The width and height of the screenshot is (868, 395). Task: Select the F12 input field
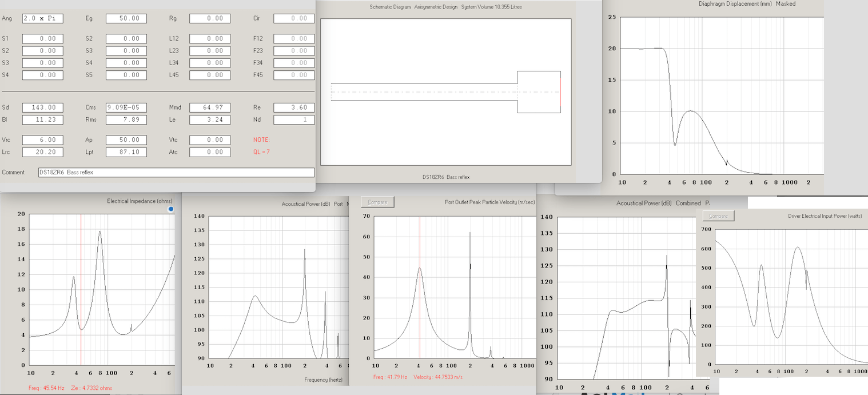click(x=294, y=39)
